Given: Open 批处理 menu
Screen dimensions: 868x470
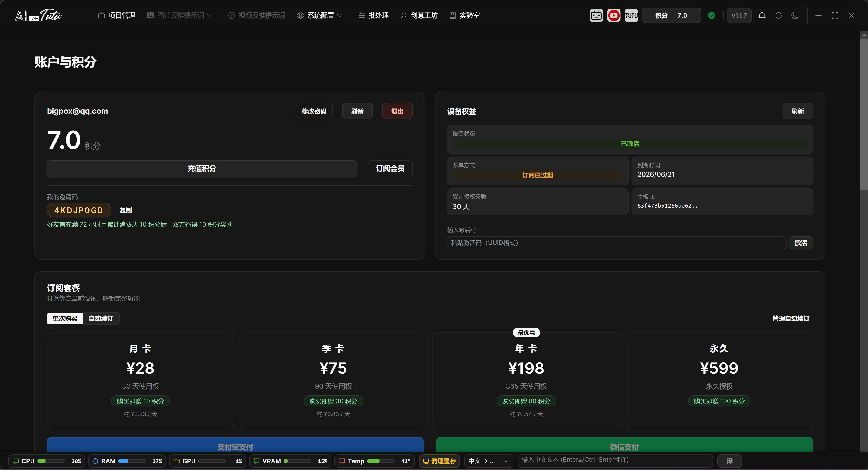Looking at the screenshot, I should (x=374, y=16).
